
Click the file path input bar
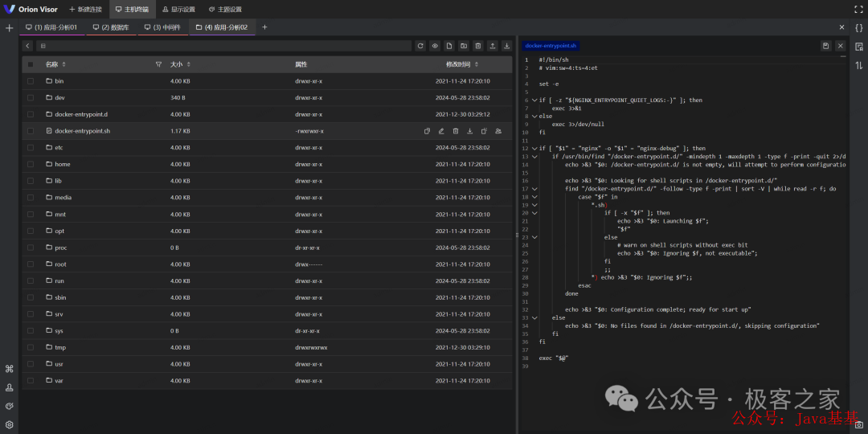coord(223,46)
